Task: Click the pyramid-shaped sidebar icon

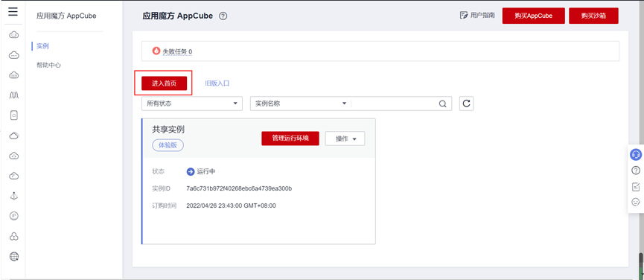Action: [x=14, y=196]
